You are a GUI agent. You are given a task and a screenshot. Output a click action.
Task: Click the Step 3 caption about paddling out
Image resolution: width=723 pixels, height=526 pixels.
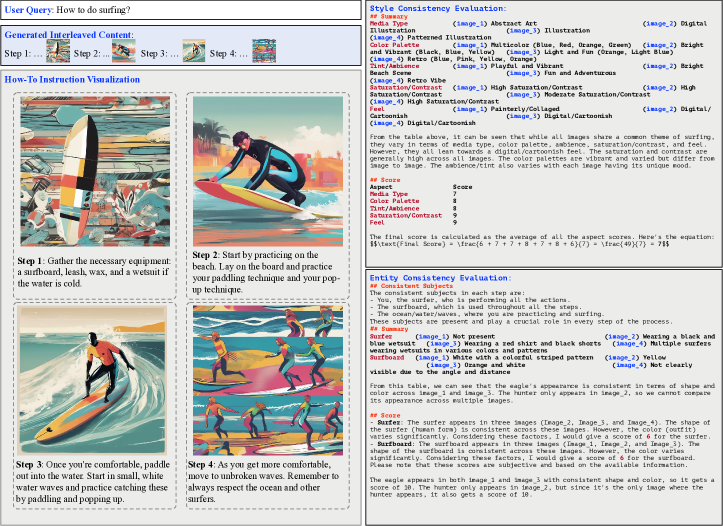(93, 481)
